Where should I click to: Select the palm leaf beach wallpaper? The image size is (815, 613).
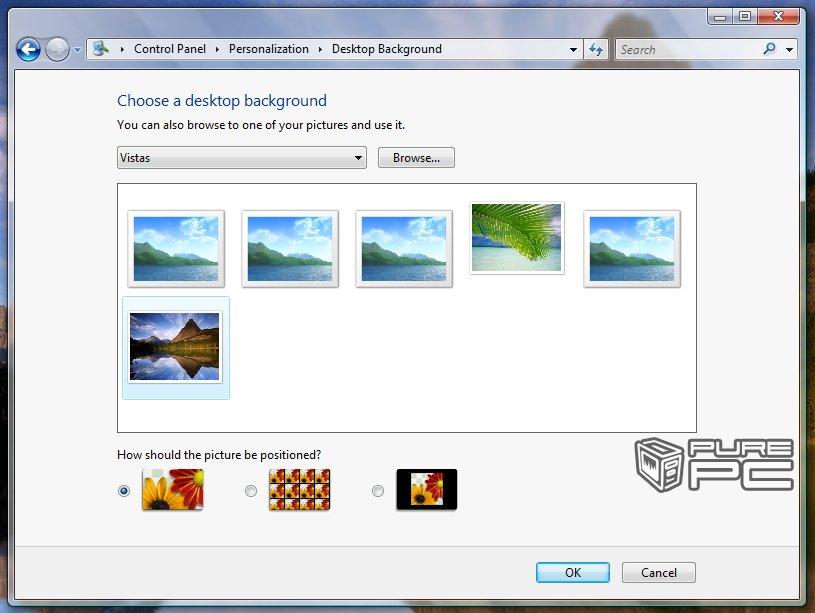point(517,238)
